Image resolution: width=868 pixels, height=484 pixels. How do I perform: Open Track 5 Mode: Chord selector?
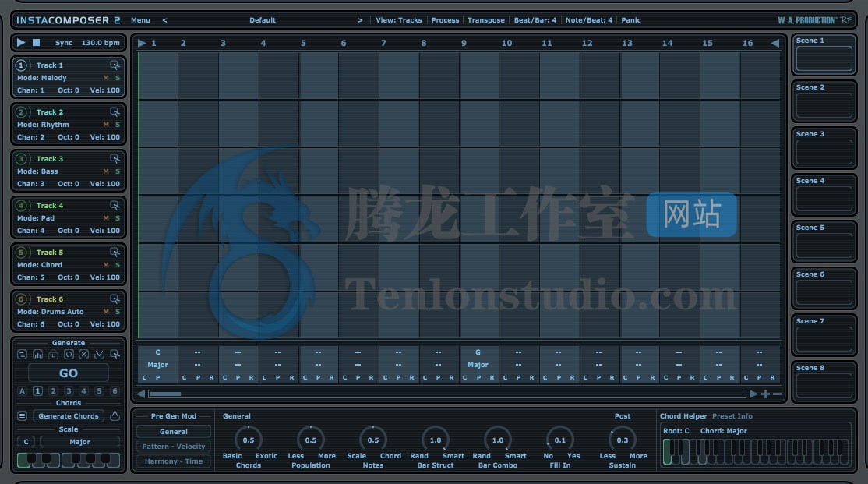[40, 265]
